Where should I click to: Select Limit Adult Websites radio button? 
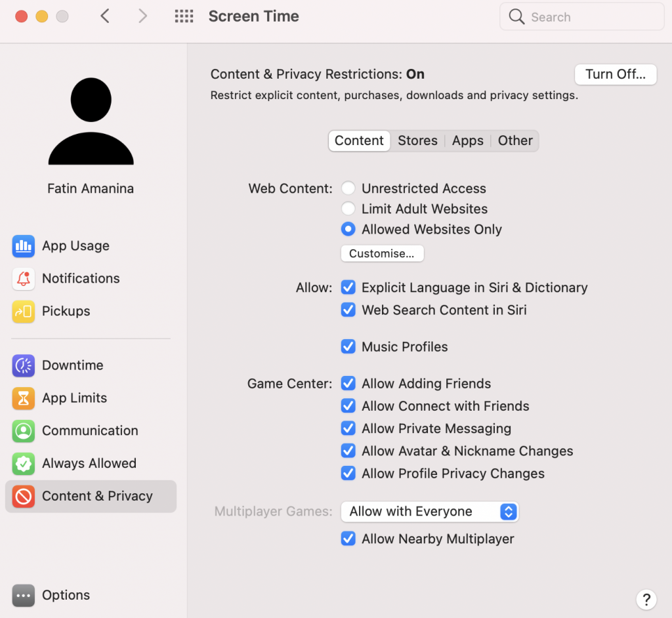(x=348, y=209)
